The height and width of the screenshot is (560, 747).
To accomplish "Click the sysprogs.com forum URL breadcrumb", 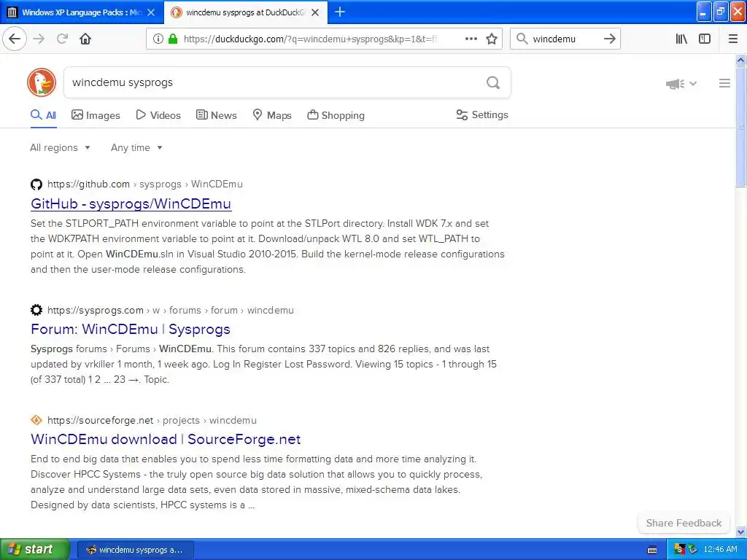I will [x=171, y=311].
